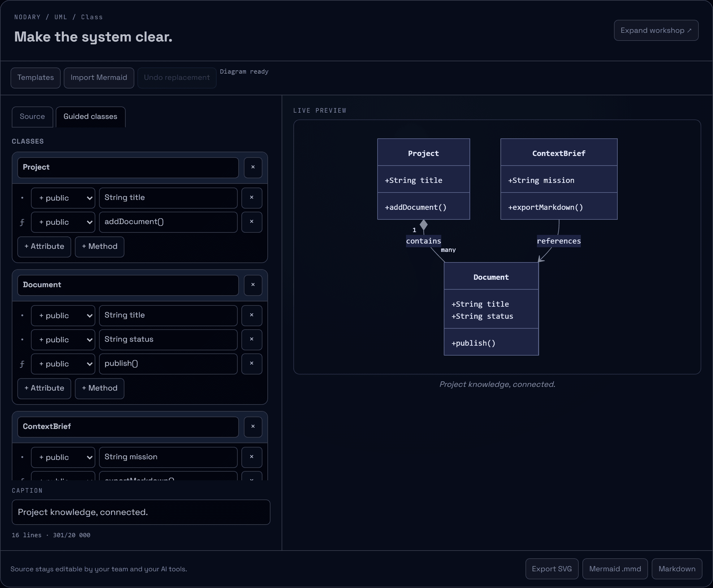The height and width of the screenshot is (588, 713).
Task: Delete the Document 'String title' attribute row
Action: (252, 315)
